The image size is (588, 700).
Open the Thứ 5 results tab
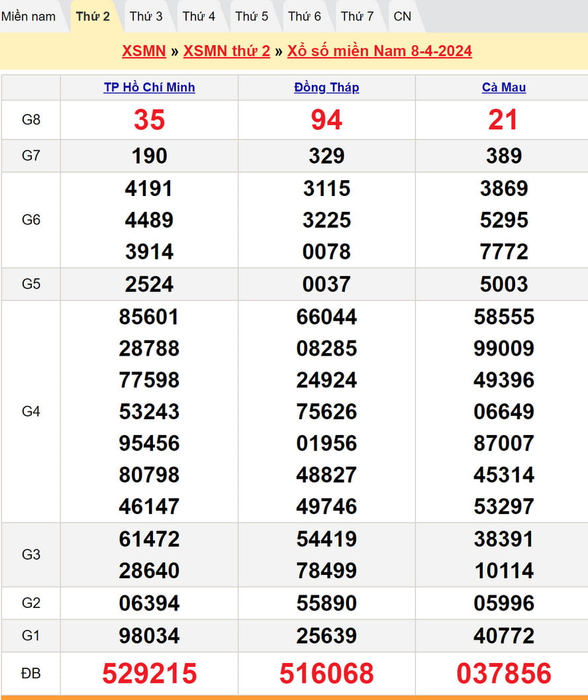(252, 17)
